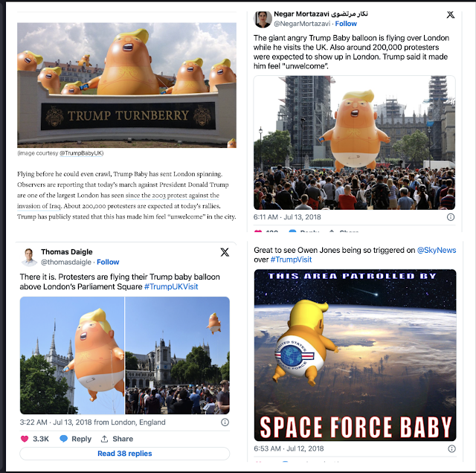Open the #TrumpVisit hashtag
This screenshot has height=473, width=476.
tap(291, 260)
